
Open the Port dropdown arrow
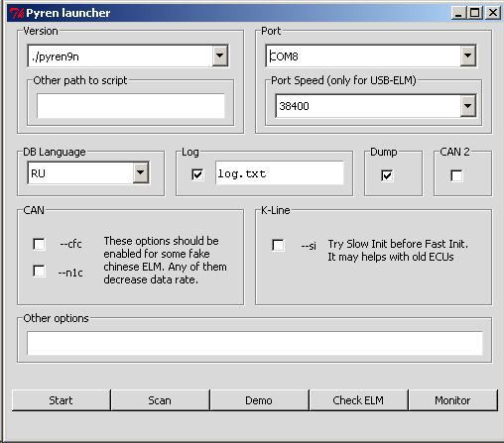pyautogui.click(x=468, y=55)
